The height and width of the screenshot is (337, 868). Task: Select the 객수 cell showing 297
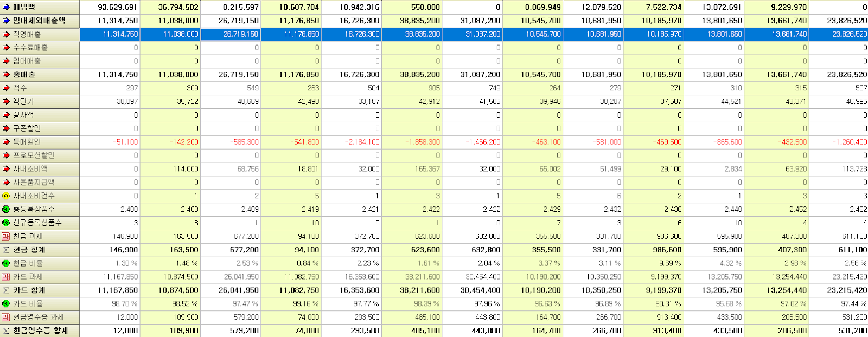click(x=110, y=88)
